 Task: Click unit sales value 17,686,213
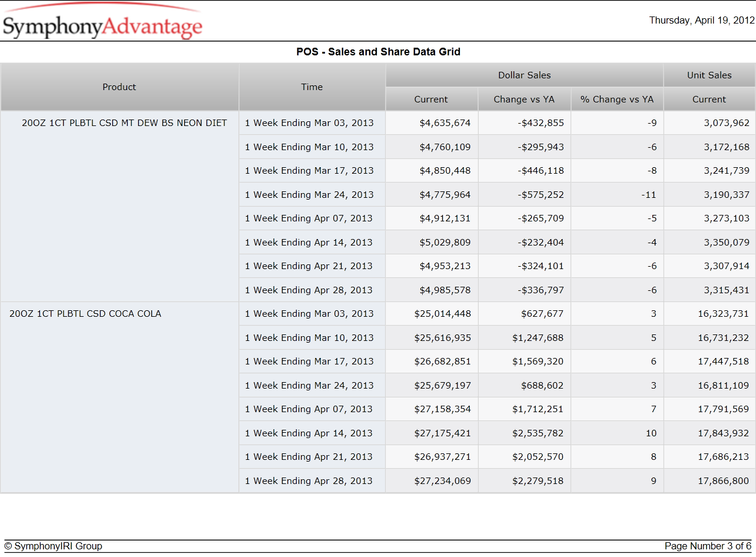(724, 457)
